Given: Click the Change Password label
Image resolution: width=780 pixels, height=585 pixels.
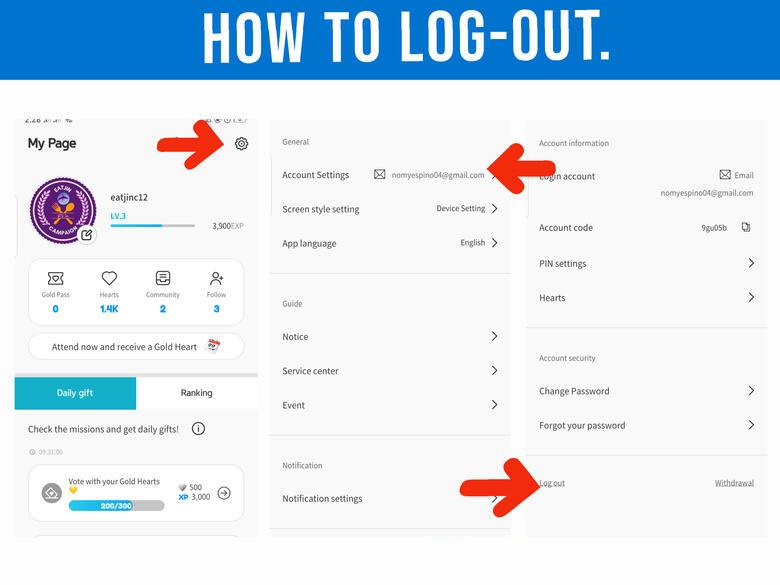Looking at the screenshot, I should 574,391.
